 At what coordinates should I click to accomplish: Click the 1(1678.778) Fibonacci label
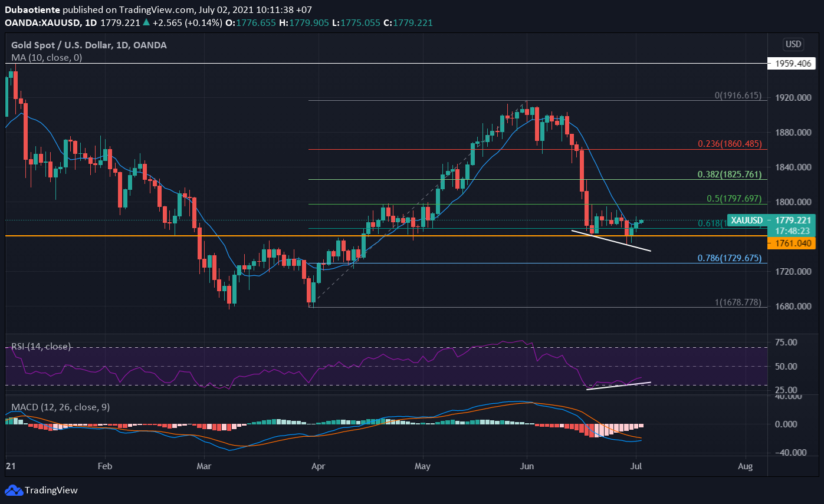pyautogui.click(x=738, y=302)
